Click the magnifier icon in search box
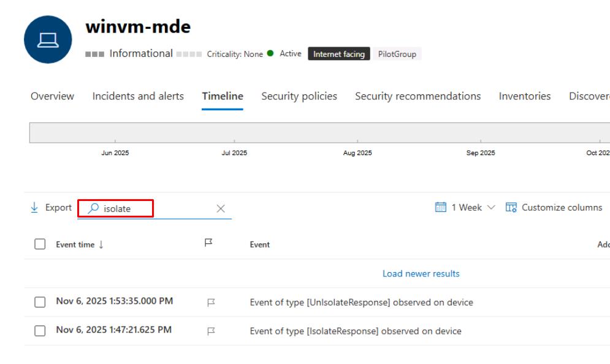610x364 pixels. (x=93, y=209)
